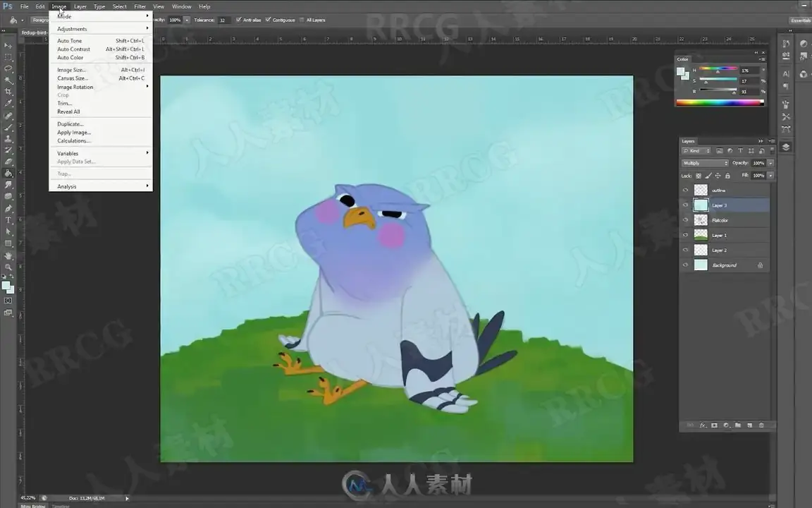Select the Lasso tool
812x508 pixels.
point(8,68)
